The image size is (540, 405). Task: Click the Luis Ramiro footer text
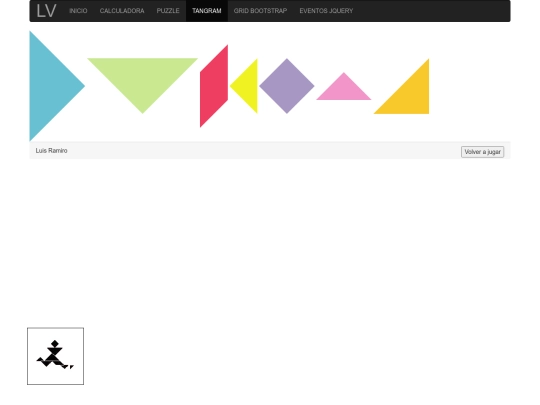pyautogui.click(x=51, y=150)
